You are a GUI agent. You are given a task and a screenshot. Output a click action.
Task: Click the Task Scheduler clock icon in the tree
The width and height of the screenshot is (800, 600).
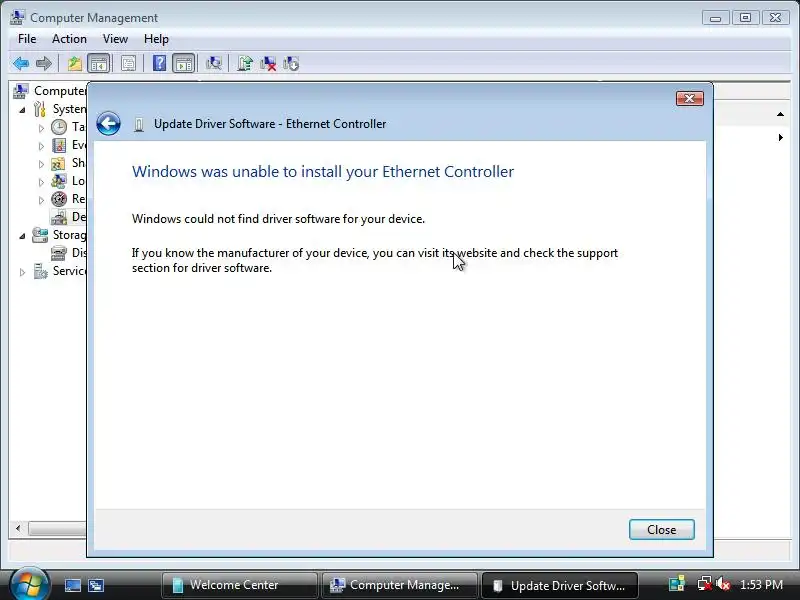pos(59,127)
